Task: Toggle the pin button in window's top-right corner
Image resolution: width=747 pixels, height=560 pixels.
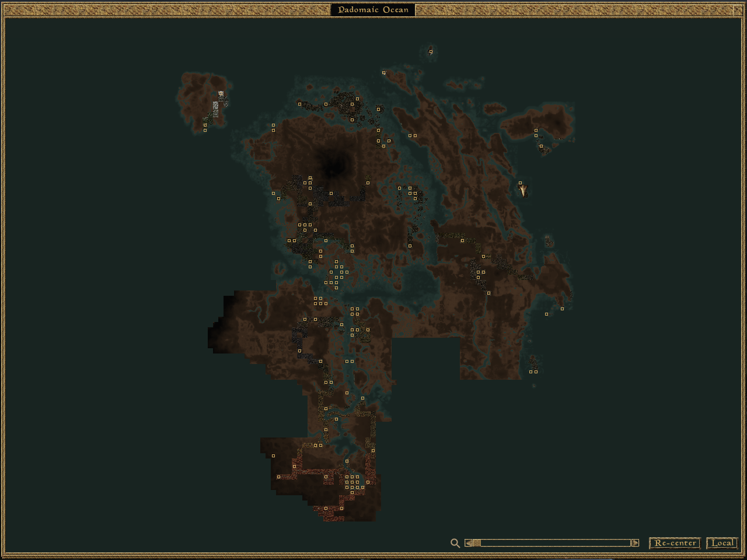Action: pyautogui.click(x=737, y=9)
